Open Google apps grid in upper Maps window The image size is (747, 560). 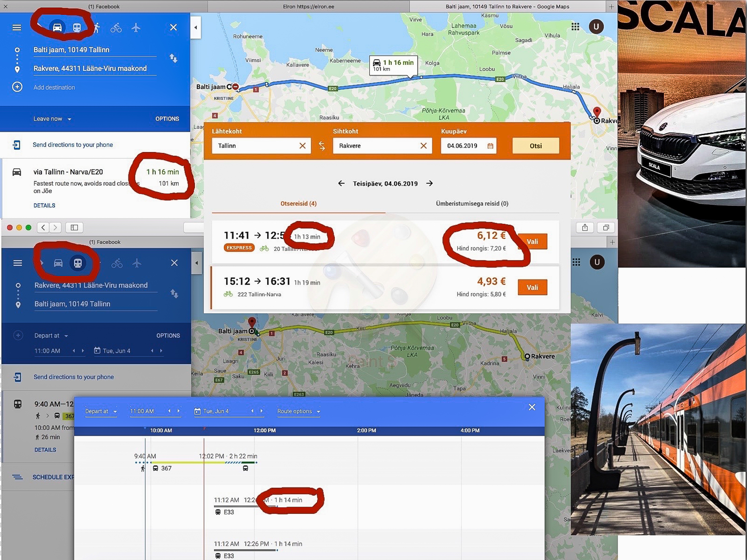click(575, 27)
